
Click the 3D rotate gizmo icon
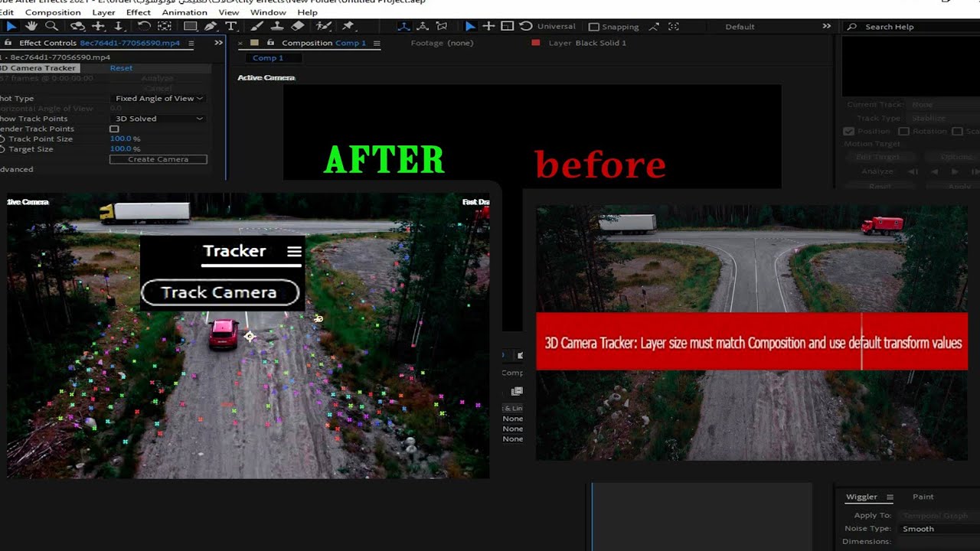click(x=525, y=26)
